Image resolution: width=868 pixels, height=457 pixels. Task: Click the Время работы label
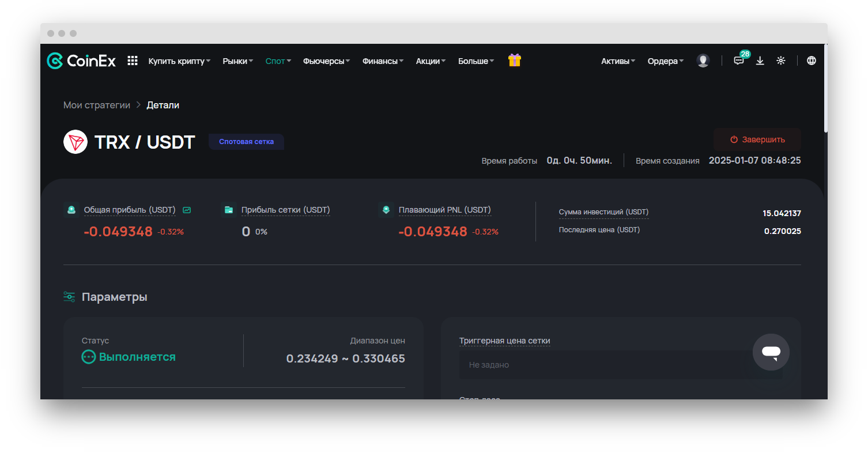(510, 161)
